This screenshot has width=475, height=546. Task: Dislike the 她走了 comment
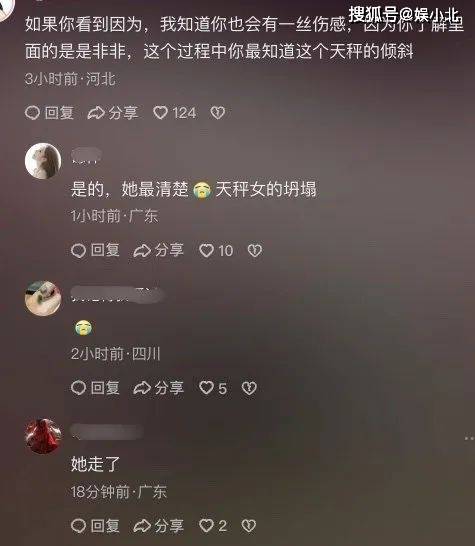[x=249, y=525]
